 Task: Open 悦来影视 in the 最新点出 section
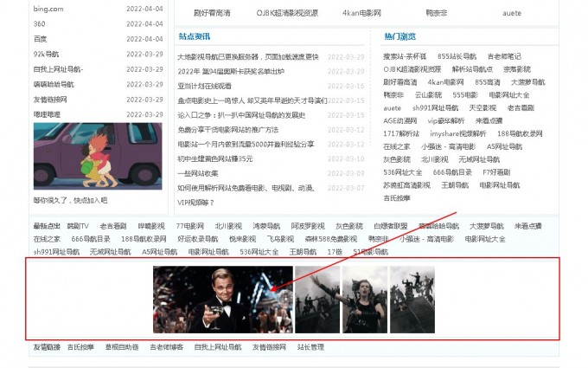tap(243, 239)
